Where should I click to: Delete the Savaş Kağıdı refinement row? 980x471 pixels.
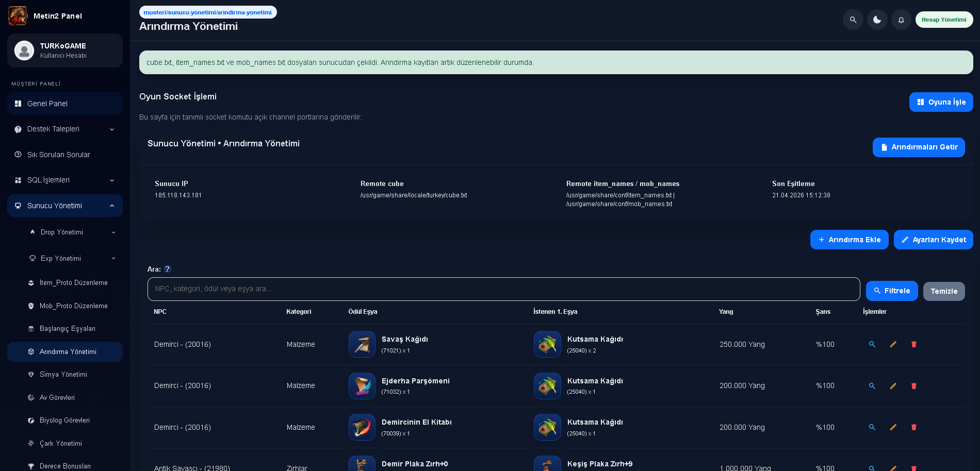click(914, 344)
